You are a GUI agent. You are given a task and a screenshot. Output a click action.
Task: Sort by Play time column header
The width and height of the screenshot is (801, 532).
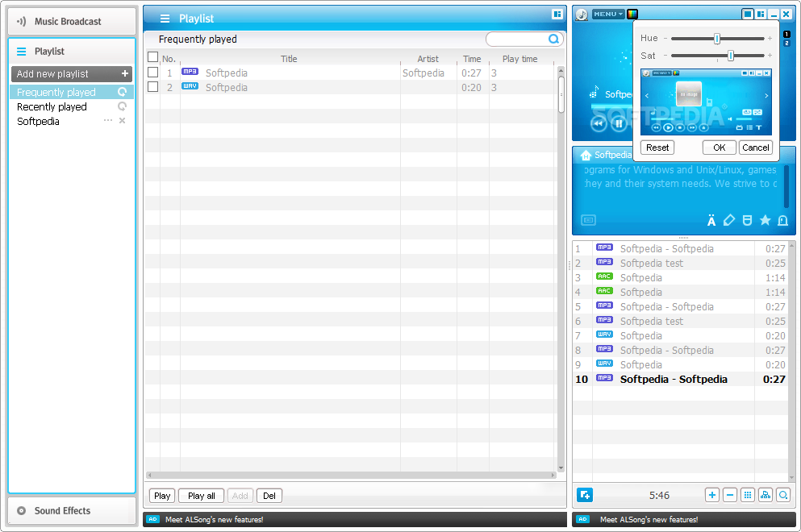coord(520,59)
